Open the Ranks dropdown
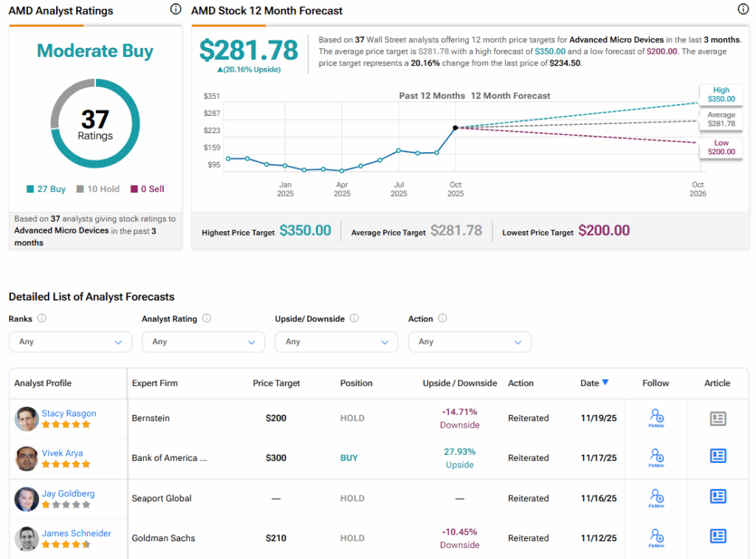The height and width of the screenshot is (559, 756). tap(70, 342)
